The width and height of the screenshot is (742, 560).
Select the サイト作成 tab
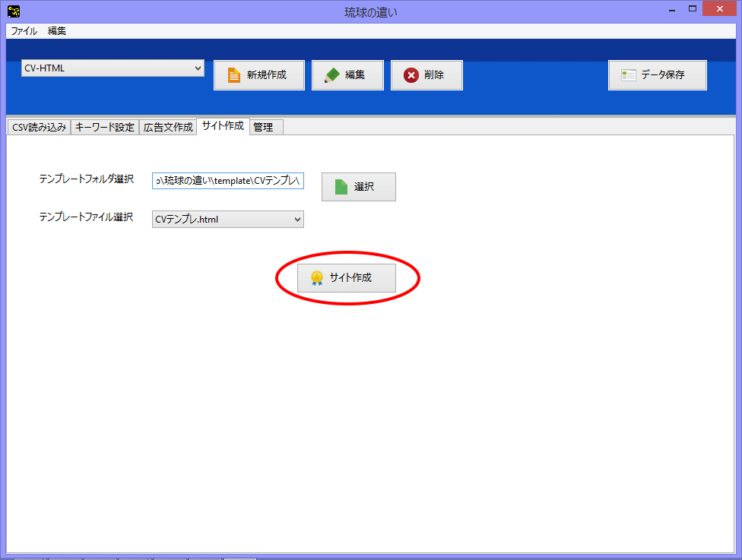[x=223, y=126]
